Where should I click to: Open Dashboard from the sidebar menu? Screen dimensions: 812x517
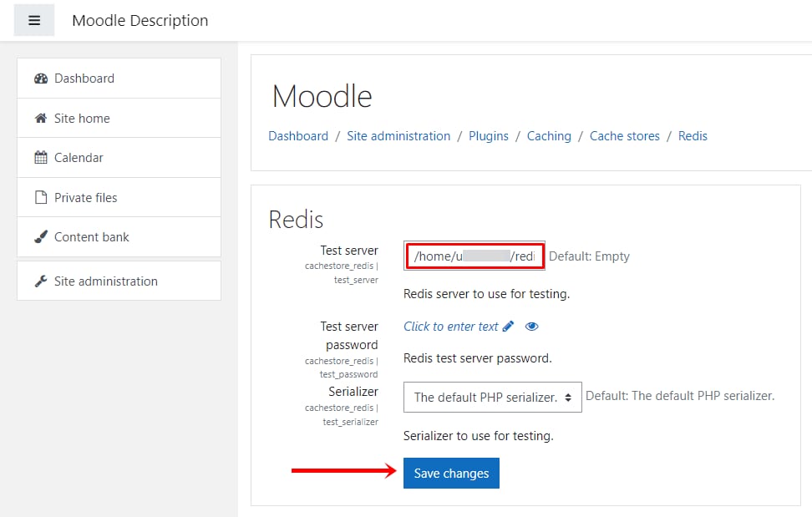(119, 79)
